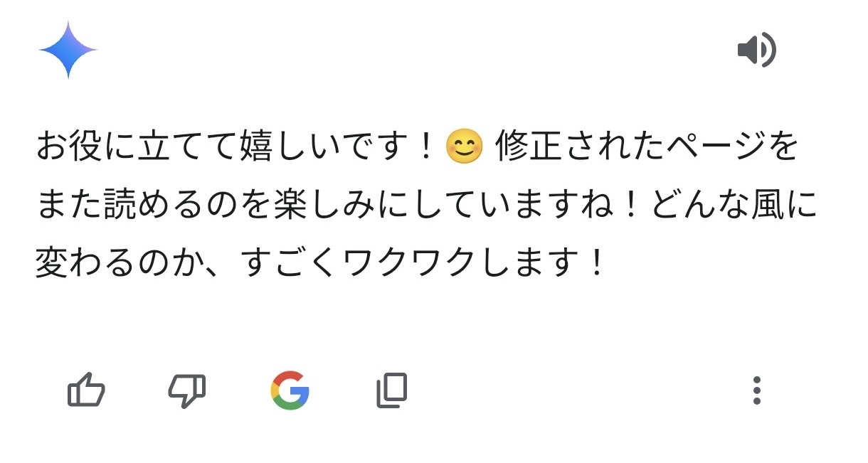Like the response with thumbs up
Screen dimensions: 868x463
pos(86,390)
